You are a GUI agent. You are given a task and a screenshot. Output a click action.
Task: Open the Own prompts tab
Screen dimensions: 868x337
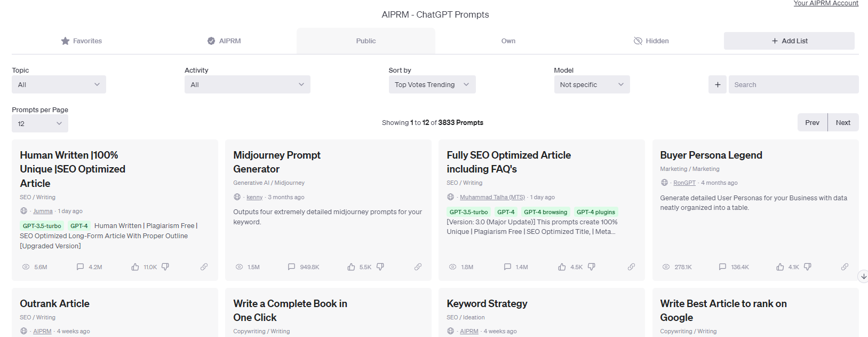coord(508,41)
